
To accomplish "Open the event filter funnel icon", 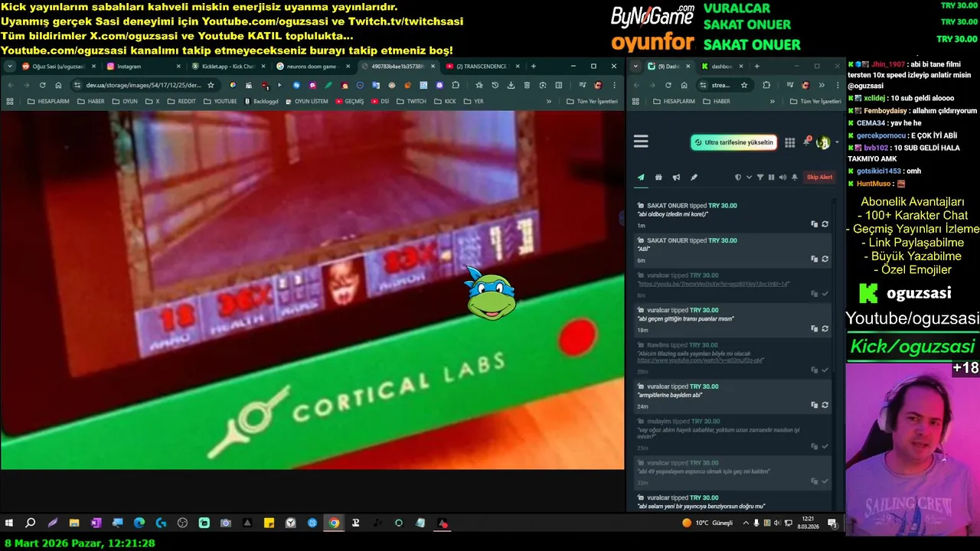I will tap(760, 177).
